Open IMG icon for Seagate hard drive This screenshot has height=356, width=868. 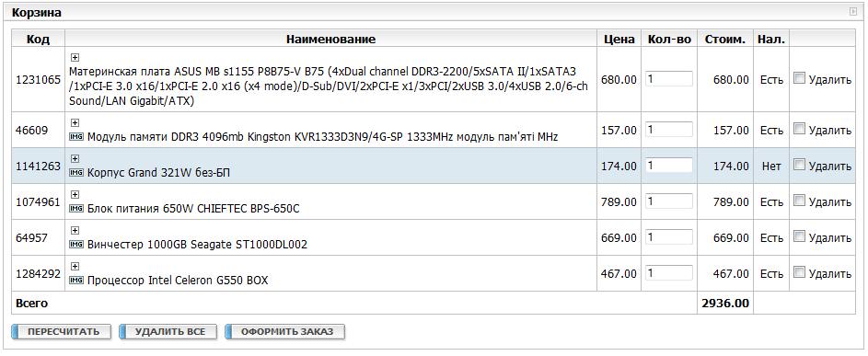[x=75, y=245]
